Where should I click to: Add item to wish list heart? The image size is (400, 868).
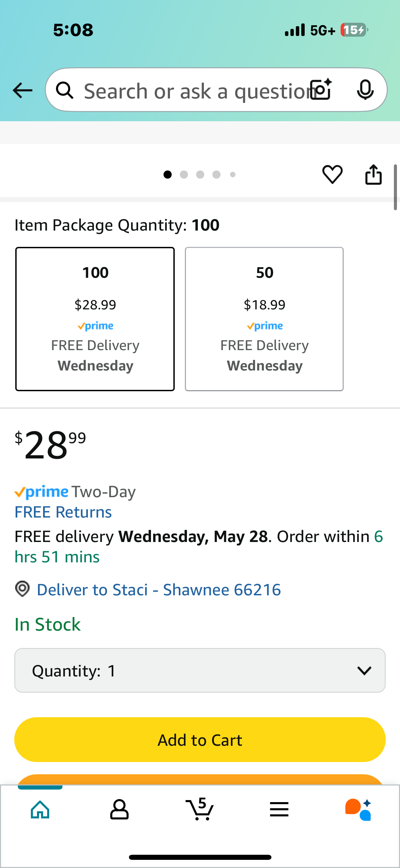[x=332, y=175]
